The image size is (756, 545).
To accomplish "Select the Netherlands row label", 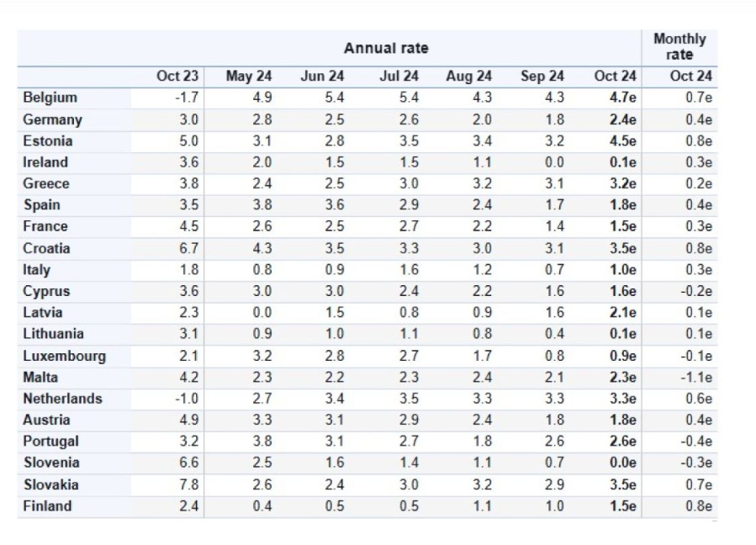I will click(62, 399).
